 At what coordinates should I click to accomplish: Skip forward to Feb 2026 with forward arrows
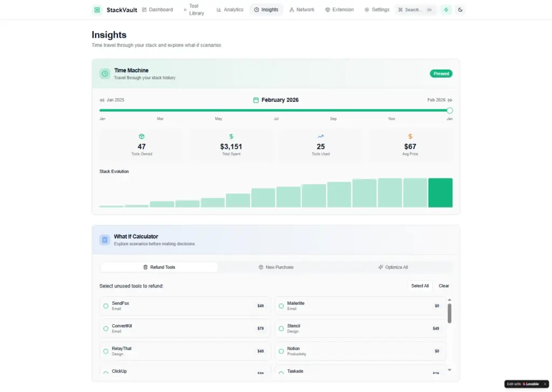tap(450, 100)
